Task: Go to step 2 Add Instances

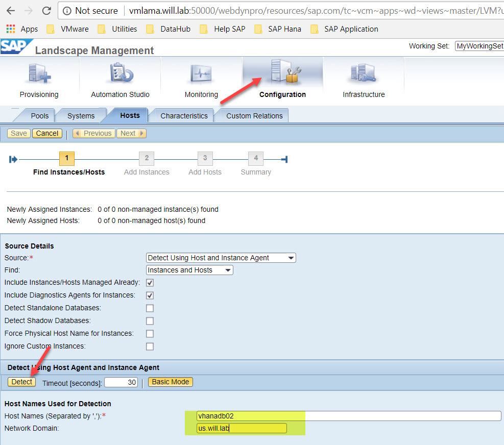Action: pos(147,158)
